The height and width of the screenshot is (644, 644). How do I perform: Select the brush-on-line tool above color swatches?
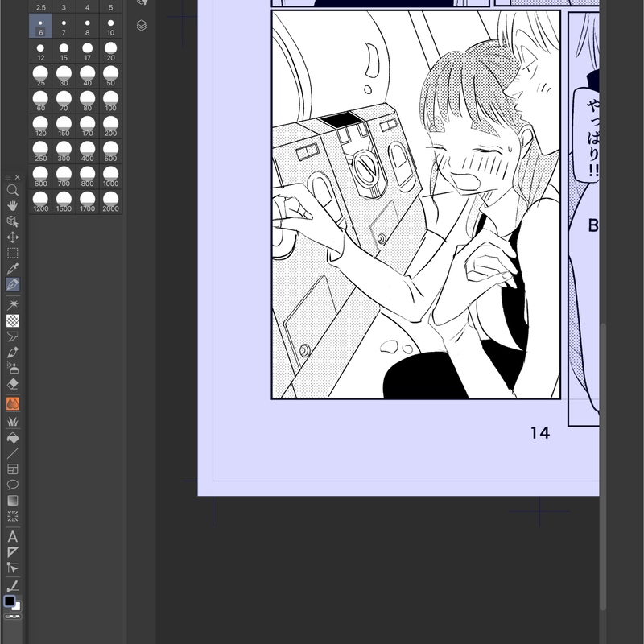pyautogui.click(x=13, y=586)
